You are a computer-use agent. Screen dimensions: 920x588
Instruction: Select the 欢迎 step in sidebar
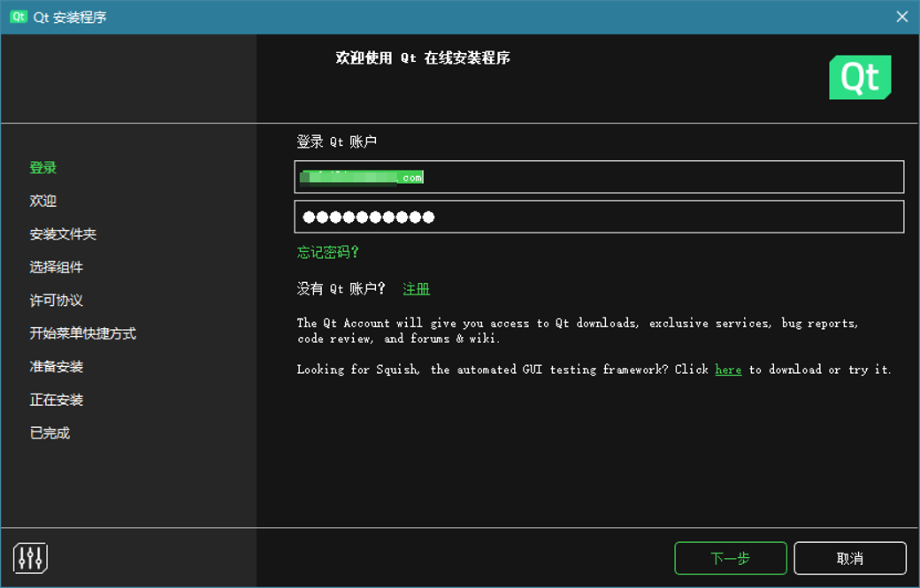click(42, 201)
